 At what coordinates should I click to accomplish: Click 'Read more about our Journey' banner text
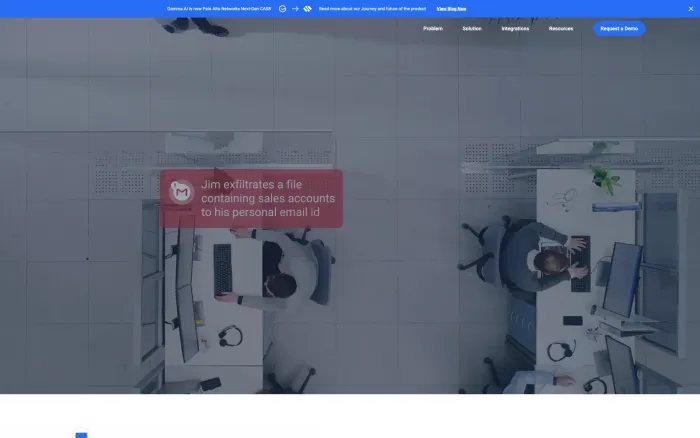[372, 8]
